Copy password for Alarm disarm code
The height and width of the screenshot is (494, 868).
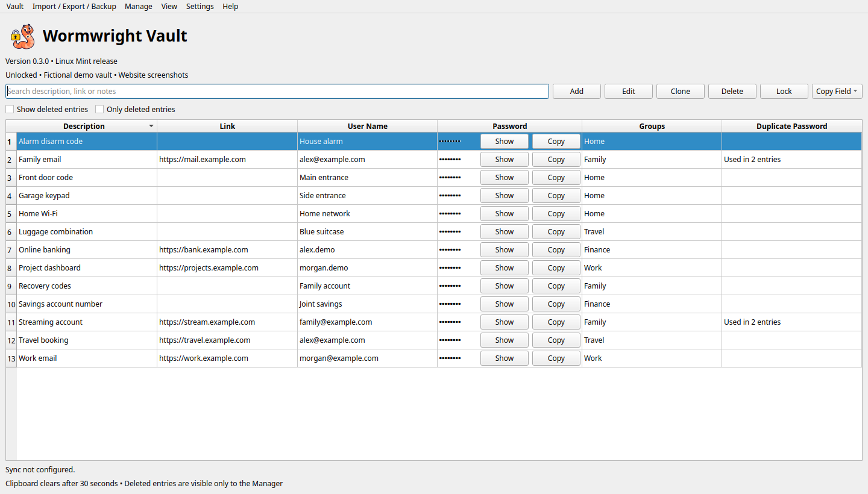[x=556, y=141]
